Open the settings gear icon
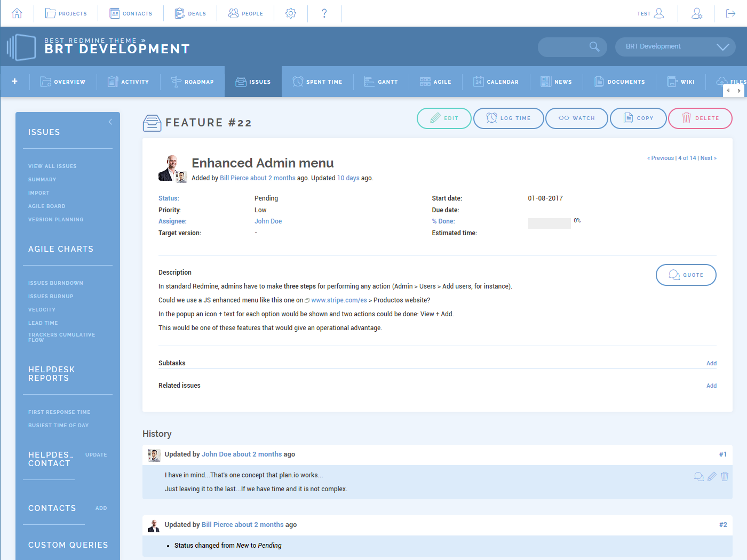The width and height of the screenshot is (747, 560). [291, 13]
